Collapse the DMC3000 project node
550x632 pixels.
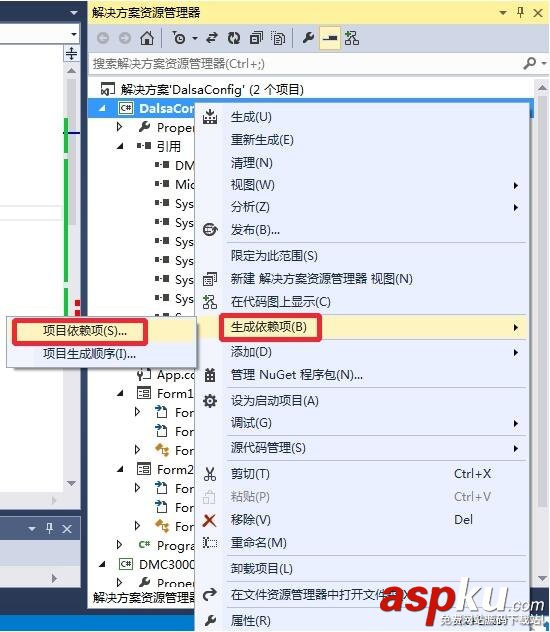[x=102, y=564]
